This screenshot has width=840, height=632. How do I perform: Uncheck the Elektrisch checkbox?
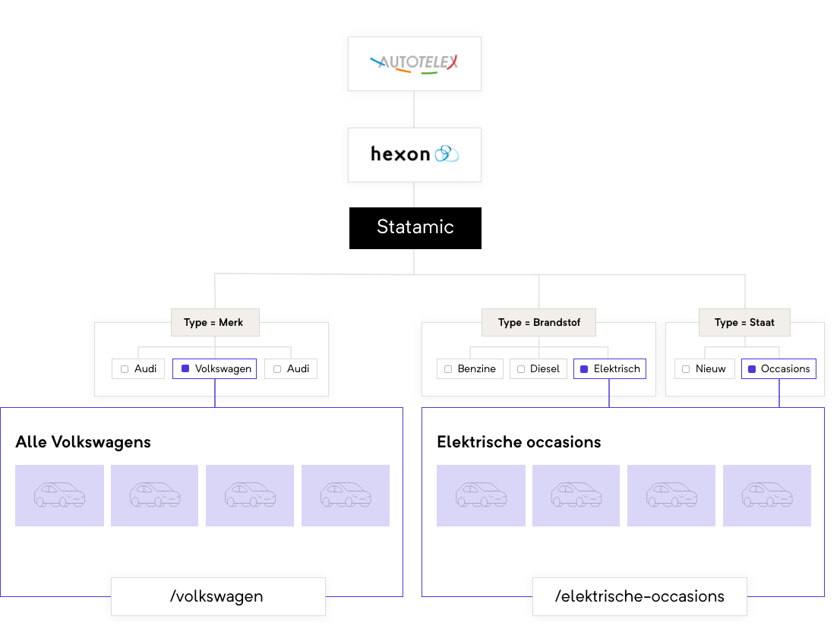585,369
